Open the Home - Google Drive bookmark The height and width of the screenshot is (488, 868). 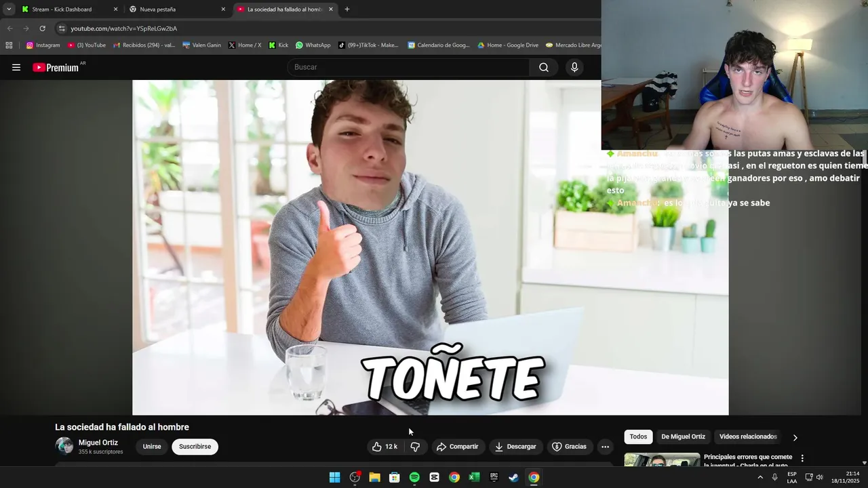click(507, 45)
